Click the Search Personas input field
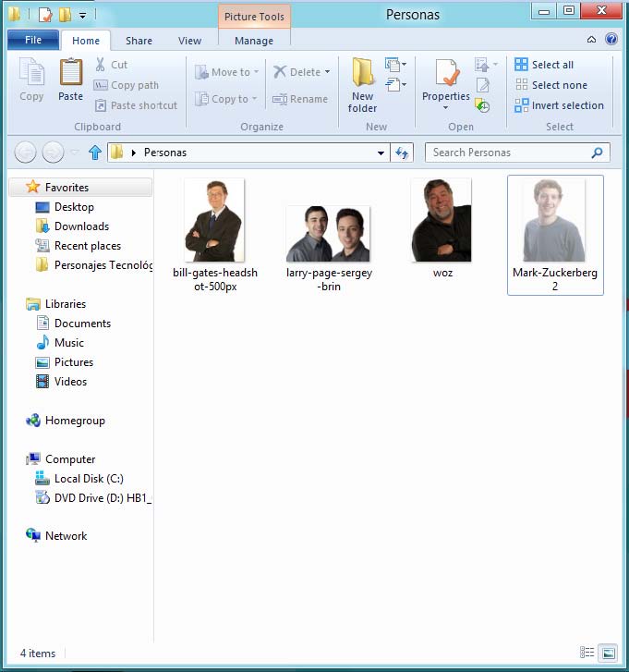The image size is (629, 672). 508,153
